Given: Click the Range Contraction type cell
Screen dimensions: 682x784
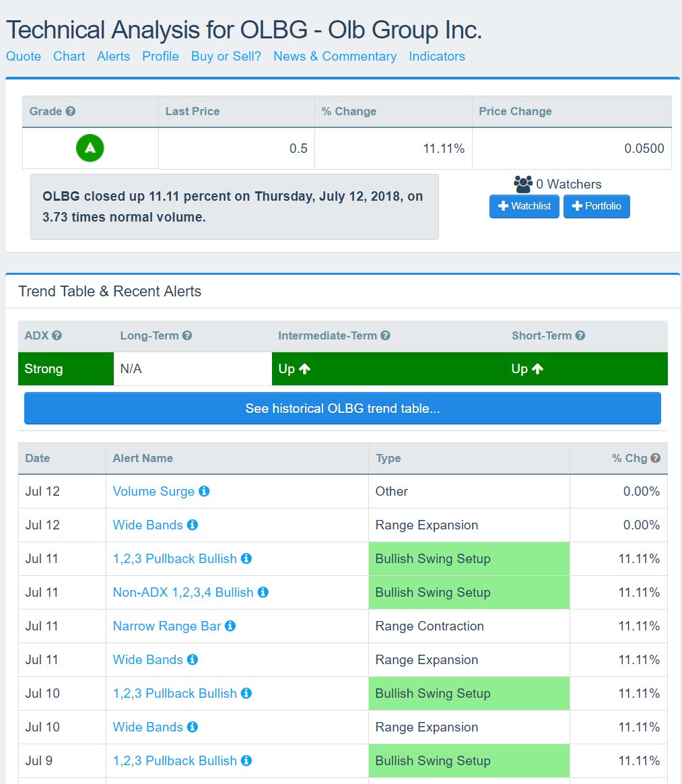Looking at the screenshot, I should tap(469, 626).
